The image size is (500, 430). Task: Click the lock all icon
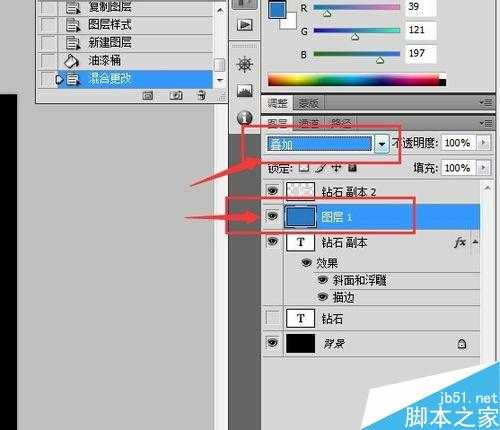[x=352, y=168]
